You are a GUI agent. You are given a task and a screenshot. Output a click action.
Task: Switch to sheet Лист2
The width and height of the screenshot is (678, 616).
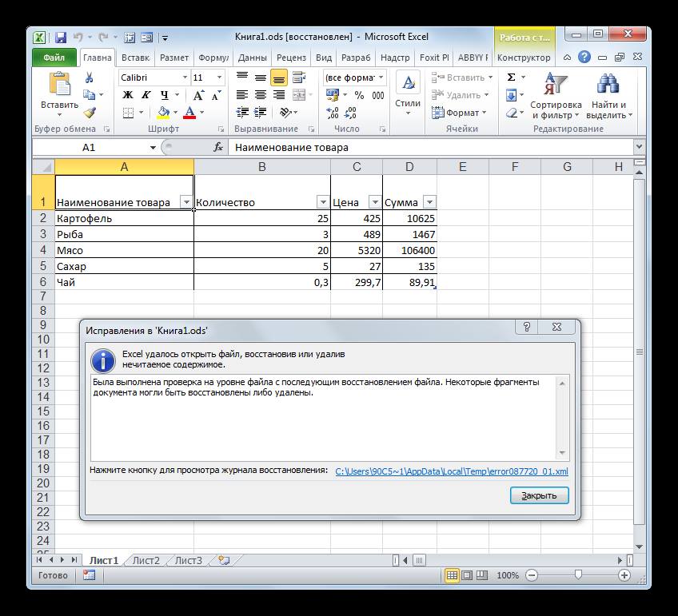[x=146, y=560]
